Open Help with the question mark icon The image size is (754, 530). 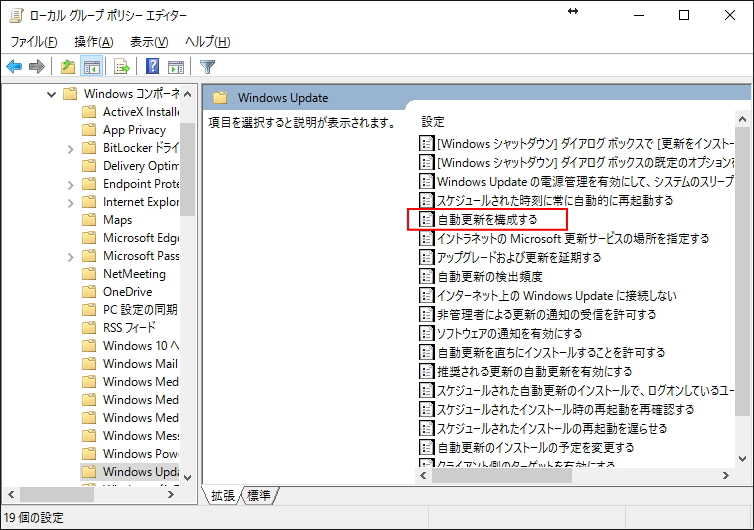pyautogui.click(x=152, y=66)
